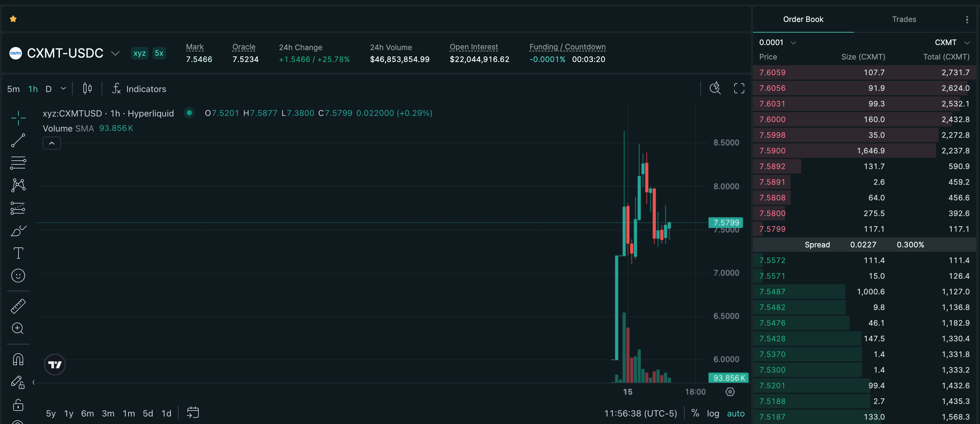This screenshot has height=424, width=980.
Task: Click the xyz tag badge
Action: pyautogui.click(x=140, y=53)
